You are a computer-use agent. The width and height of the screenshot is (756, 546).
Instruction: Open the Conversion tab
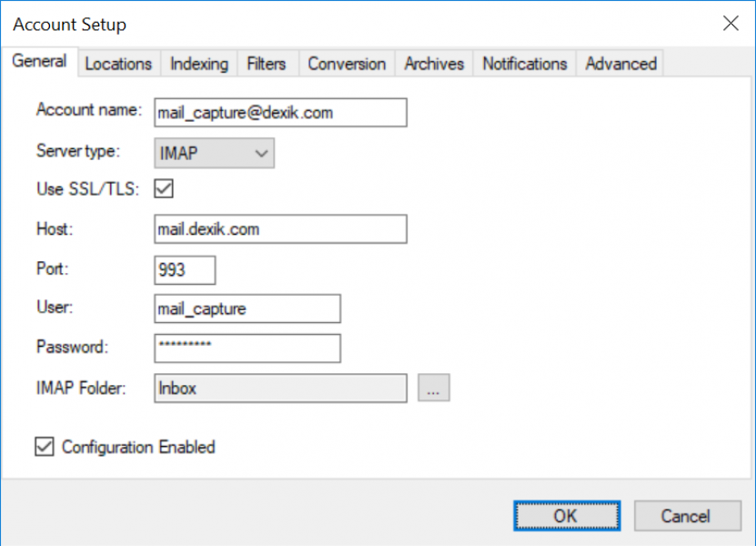(347, 64)
